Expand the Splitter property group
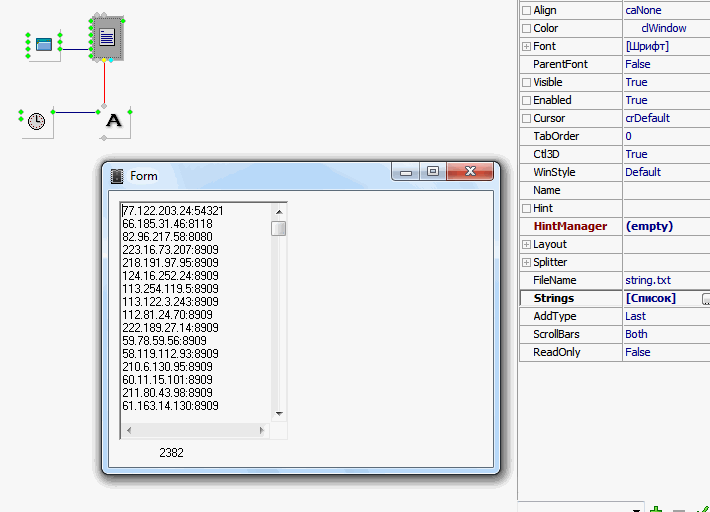Image resolution: width=710 pixels, height=512 pixels. coord(527,262)
